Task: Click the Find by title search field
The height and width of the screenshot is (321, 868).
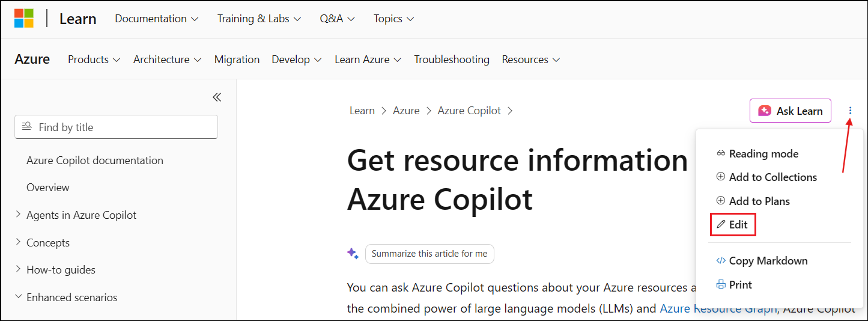Action: tap(116, 127)
